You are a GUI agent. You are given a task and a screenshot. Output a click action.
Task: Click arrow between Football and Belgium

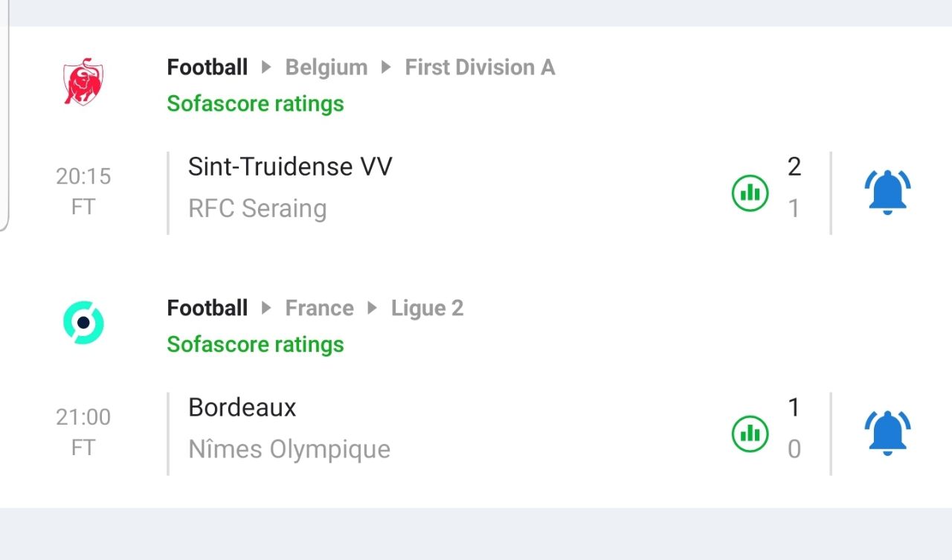coord(266,68)
